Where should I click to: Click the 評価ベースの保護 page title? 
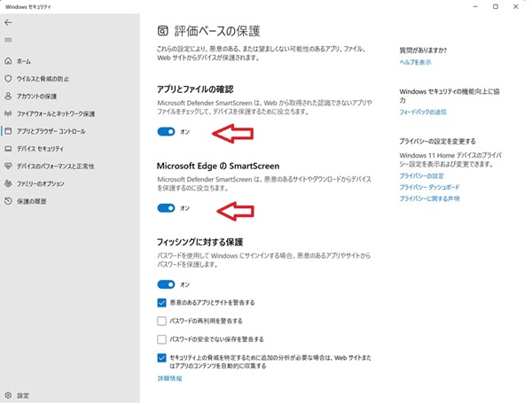tap(217, 31)
